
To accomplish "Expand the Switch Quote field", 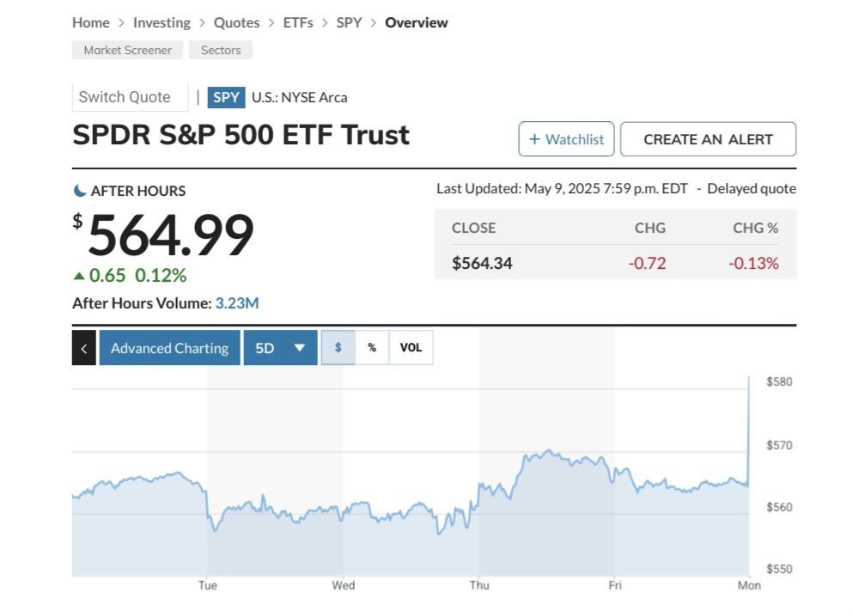I will pos(130,96).
